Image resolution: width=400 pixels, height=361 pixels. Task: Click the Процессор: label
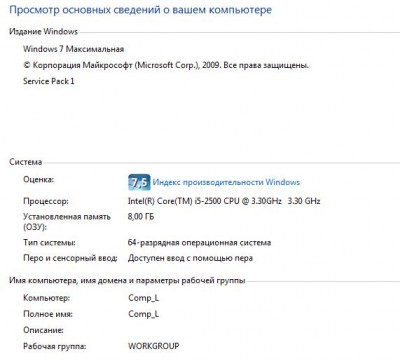click(x=46, y=201)
